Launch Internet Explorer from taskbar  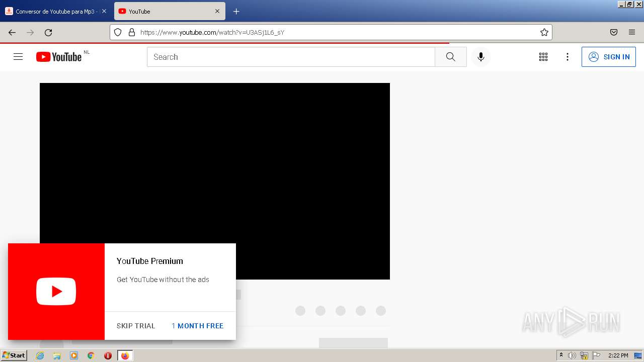pyautogui.click(x=40, y=355)
